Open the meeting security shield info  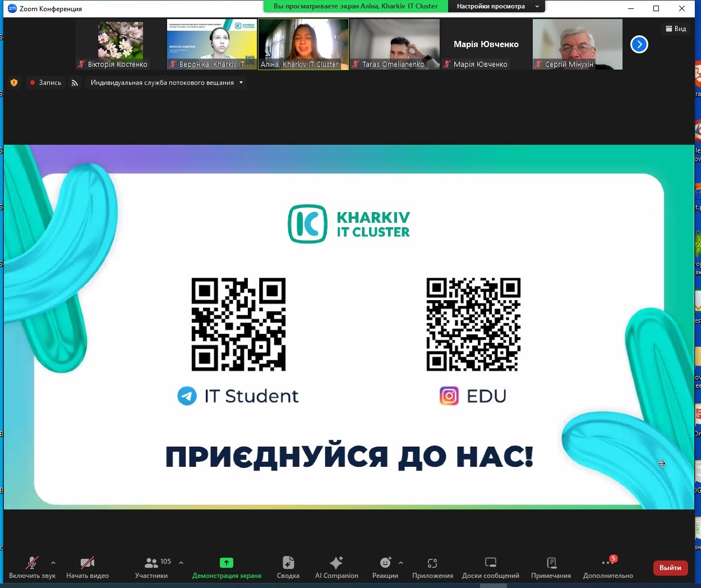(x=14, y=82)
